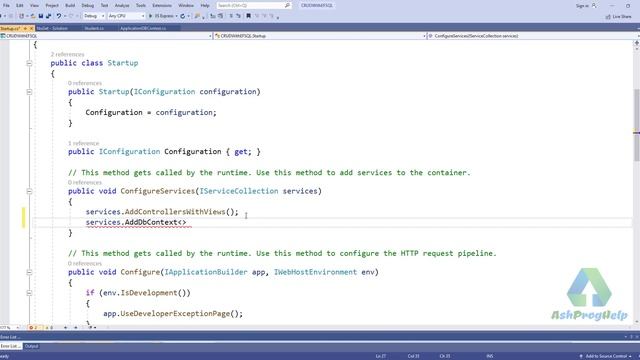Open the Analyze menu
Screen dimensions: 640x360
(x=122, y=6)
